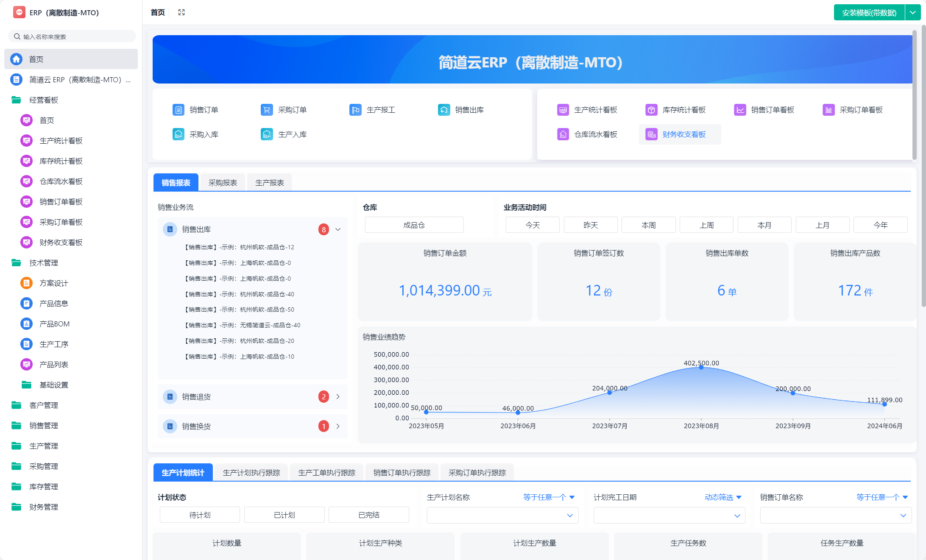Image resolution: width=926 pixels, height=560 pixels.
Task: Click the 采购订单 shopping cart icon
Action: coord(266,109)
